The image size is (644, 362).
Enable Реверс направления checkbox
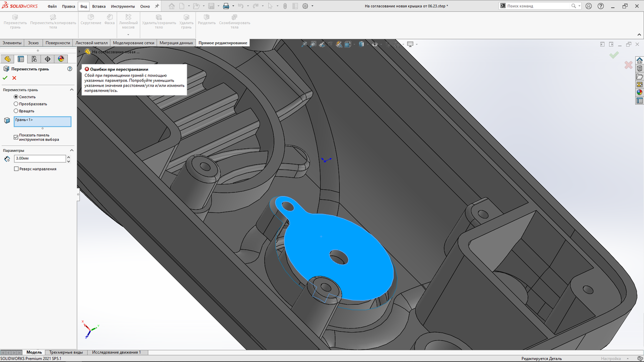16,169
